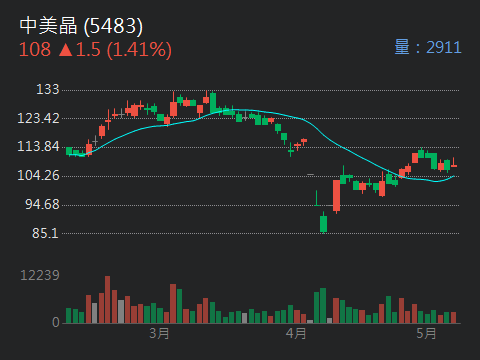This screenshot has width=480, height=360.
Task: Click the price 108 with change 1.41%
Action: [95, 50]
